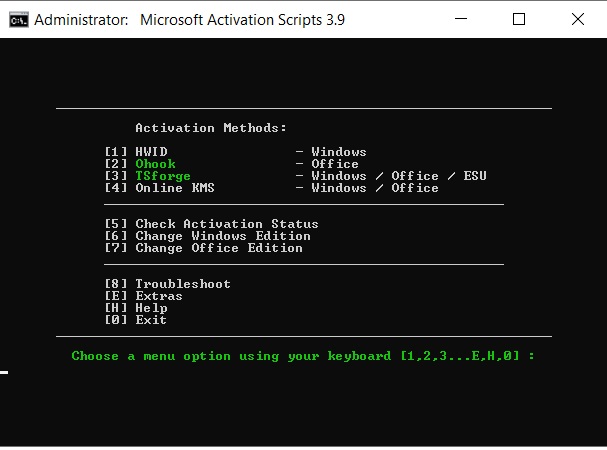Maximize the console window
The height and width of the screenshot is (450, 607).
coord(518,19)
